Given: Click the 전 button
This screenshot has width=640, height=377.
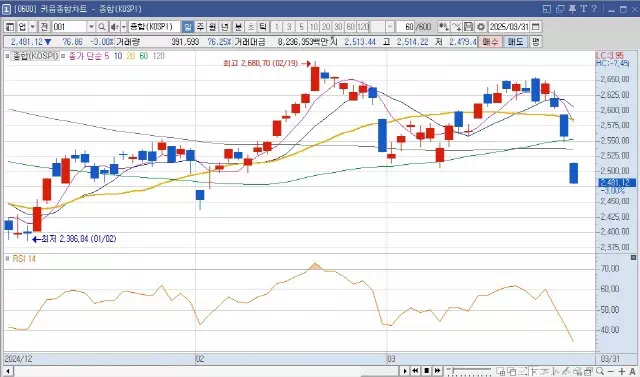Looking at the screenshot, I should point(44,27).
